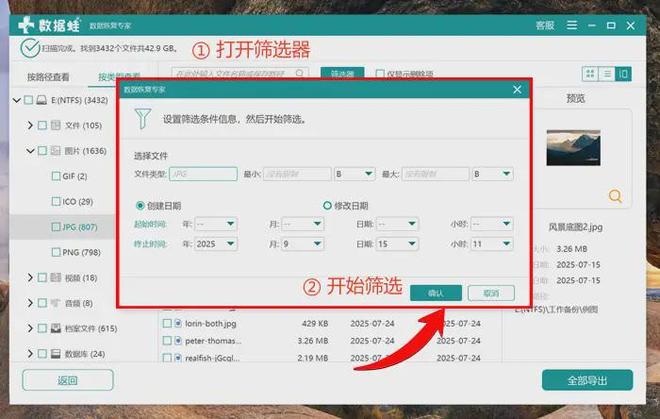Screen dimensions: 660x419
Task: Open the 起始时间 hour dropdown
Action: 492,224
